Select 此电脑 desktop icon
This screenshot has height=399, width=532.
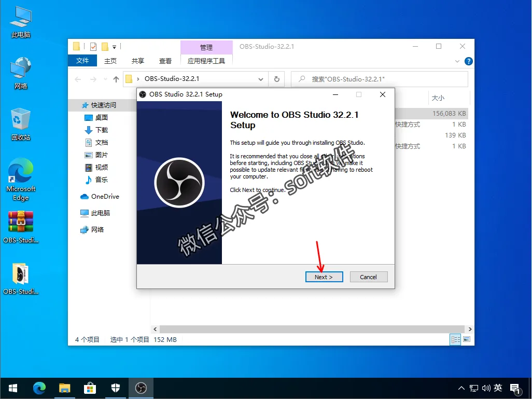point(21,22)
